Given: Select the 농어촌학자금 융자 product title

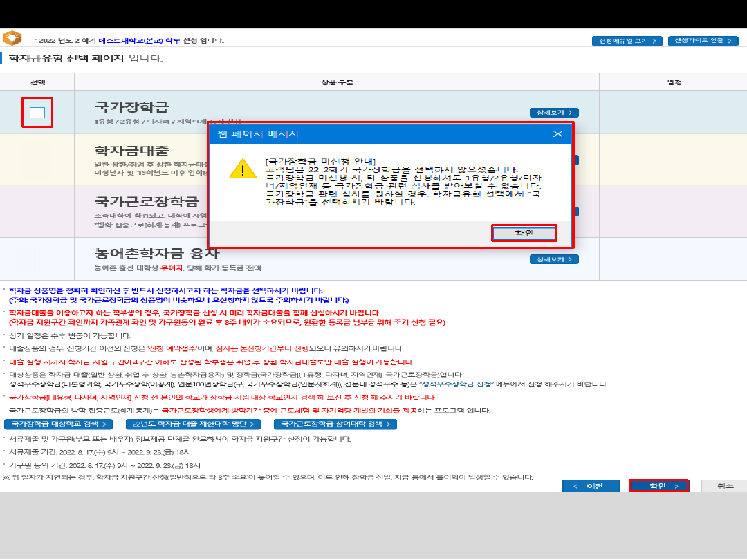Looking at the screenshot, I should (x=156, y=254).
